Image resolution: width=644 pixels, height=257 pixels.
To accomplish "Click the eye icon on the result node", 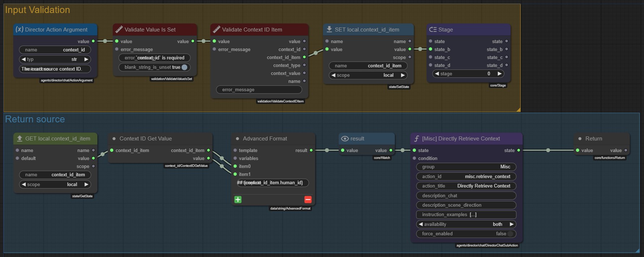I will [345, 139].
